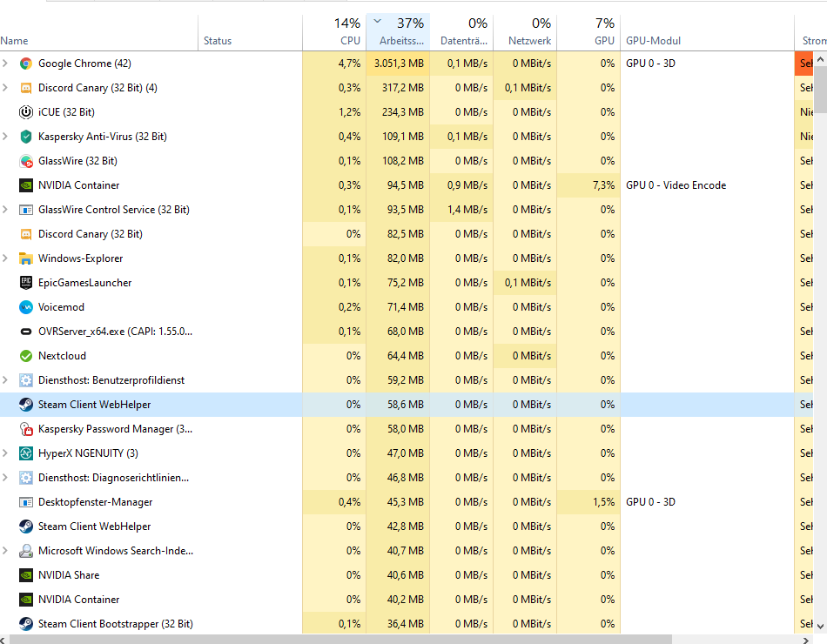Click the Nextcloud green check icon

click(x=26, y=356)
